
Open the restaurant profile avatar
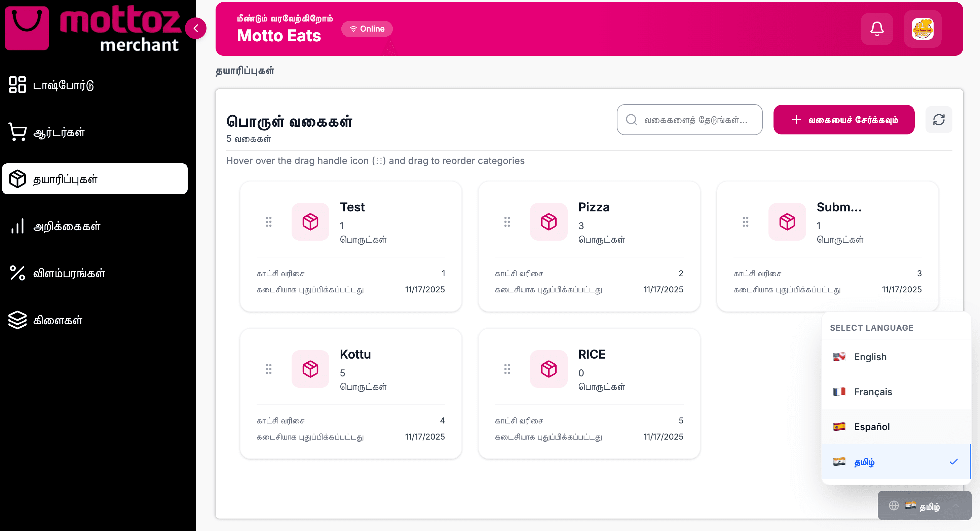click(922, 29)
